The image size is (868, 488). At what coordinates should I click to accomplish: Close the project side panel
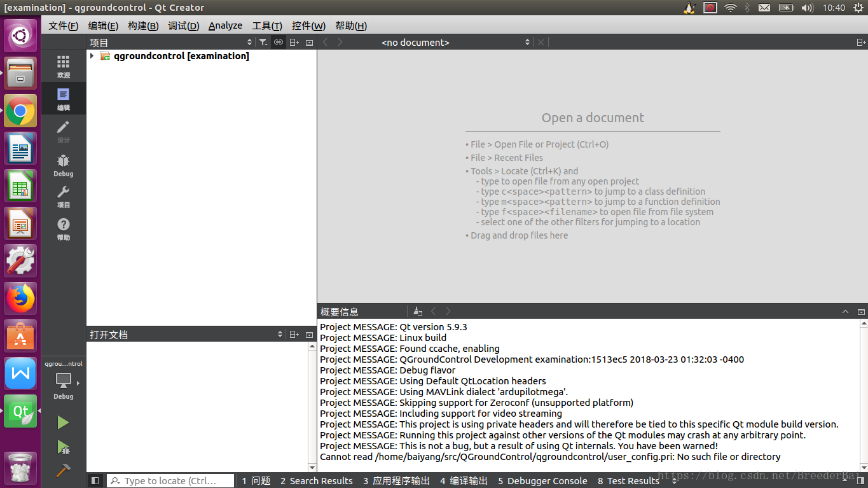click(309, 42)
